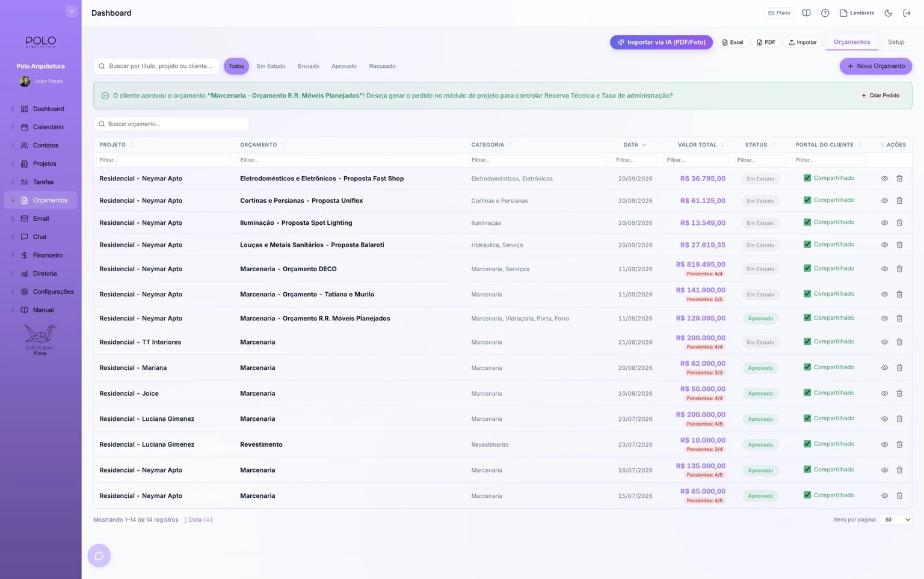924x579 pixels.
Task: Delete the Iluminação Proposta Spot Lighting row
Action: [x=899, y=223]
